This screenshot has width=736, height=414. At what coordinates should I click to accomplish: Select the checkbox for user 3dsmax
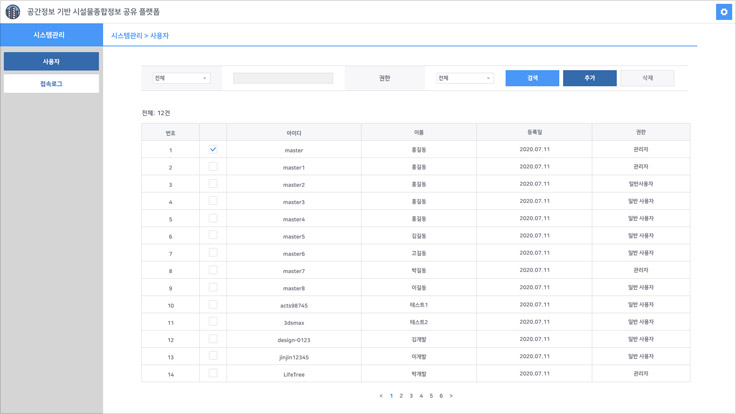tap(213, 322)
